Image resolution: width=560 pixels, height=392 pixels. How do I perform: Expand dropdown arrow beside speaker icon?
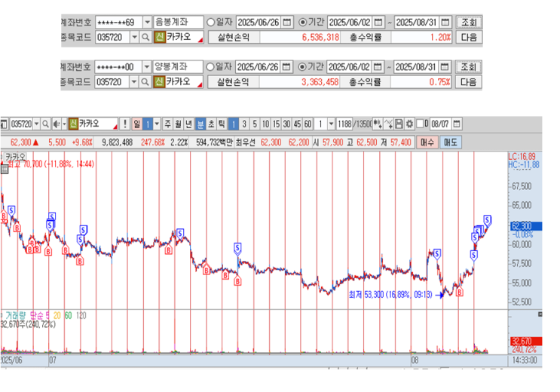tap(64, 124)
